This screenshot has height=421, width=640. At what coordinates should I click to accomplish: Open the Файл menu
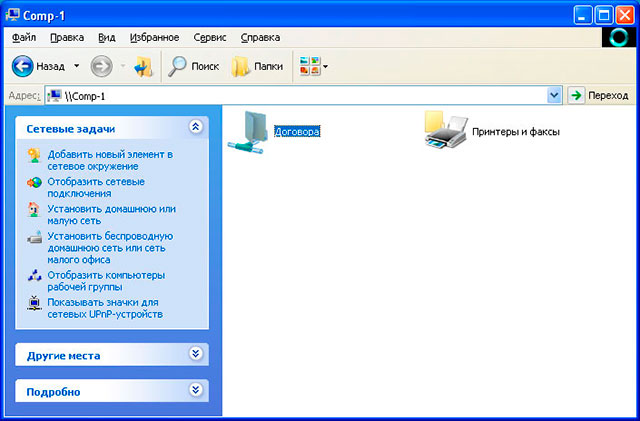click(24, 38)
